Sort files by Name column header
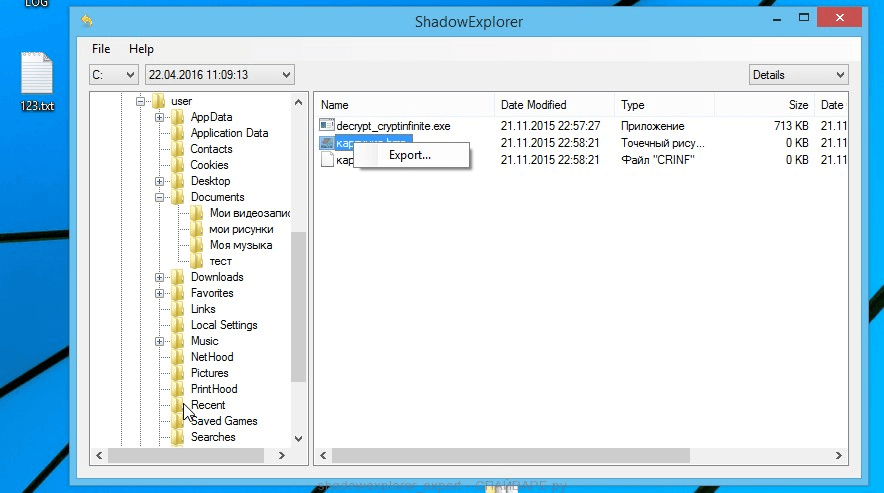Image resolution: width=884 pixels, height=493 pixels. point(404,105)
